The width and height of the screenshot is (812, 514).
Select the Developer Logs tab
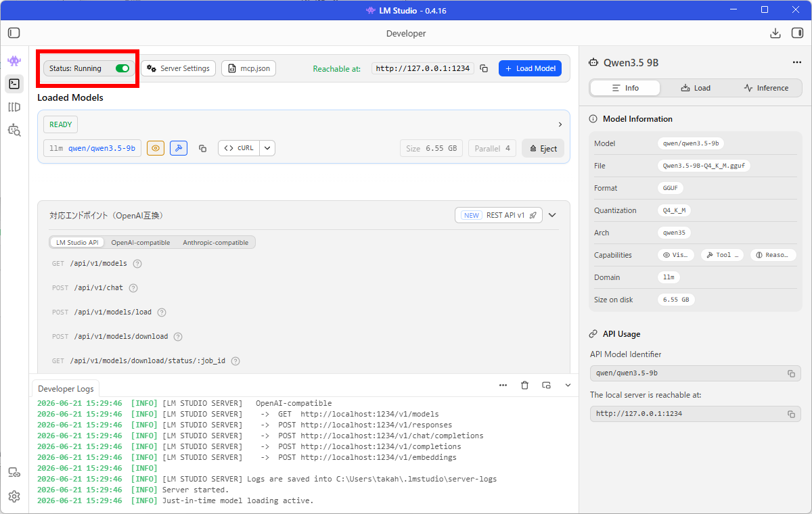coord(66,388)
